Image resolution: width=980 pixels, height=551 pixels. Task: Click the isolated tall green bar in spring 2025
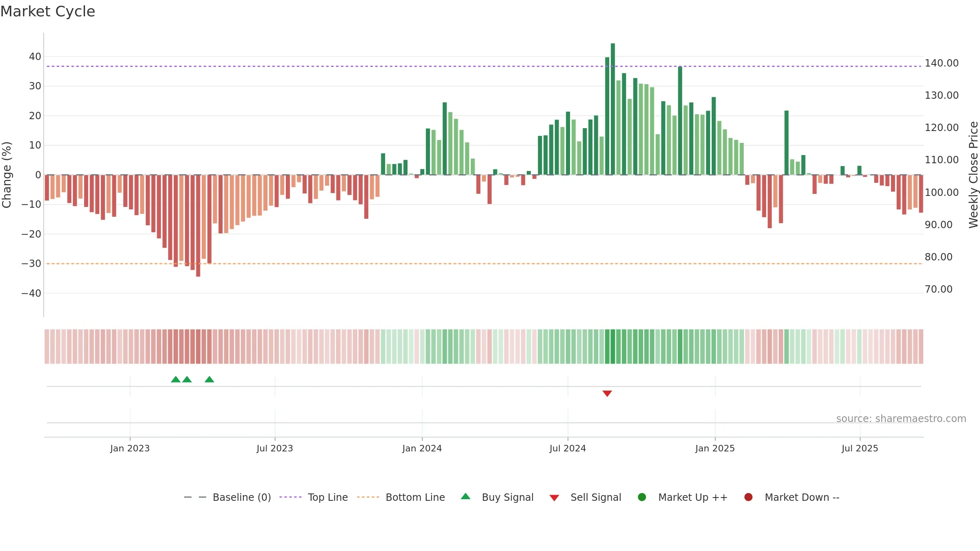click(786, 142)
